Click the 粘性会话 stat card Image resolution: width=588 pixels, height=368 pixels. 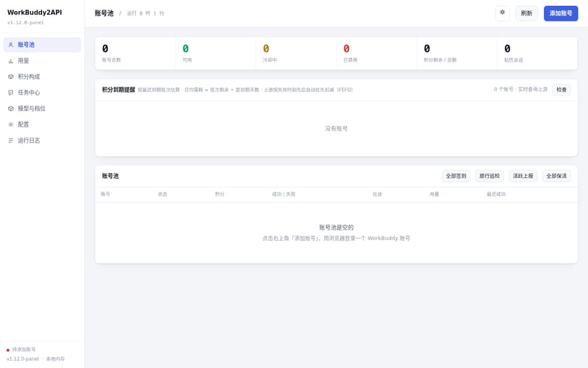pos(537,53)
